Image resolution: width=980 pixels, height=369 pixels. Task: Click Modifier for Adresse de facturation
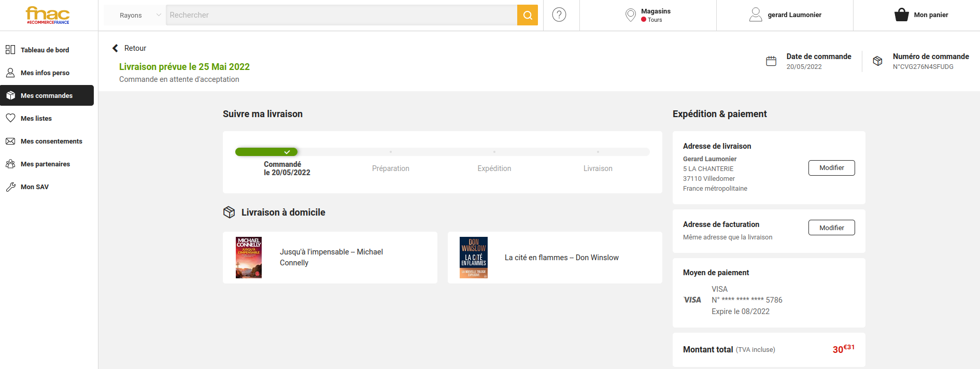pyautogui.click(x=831, y=228)
